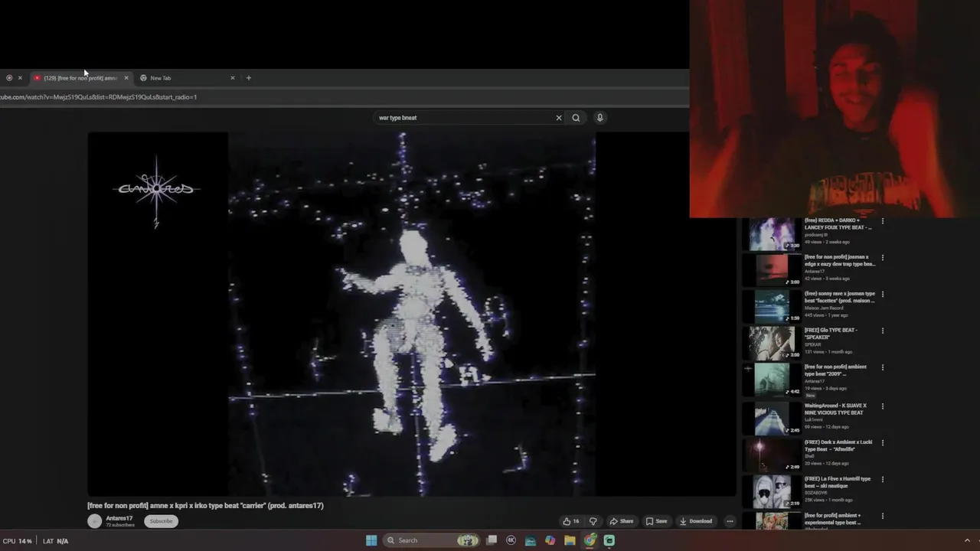Screen dimensions: 980x551
Task: Open ambient type beat '2009' thumbnail
Action: point(772,380)
